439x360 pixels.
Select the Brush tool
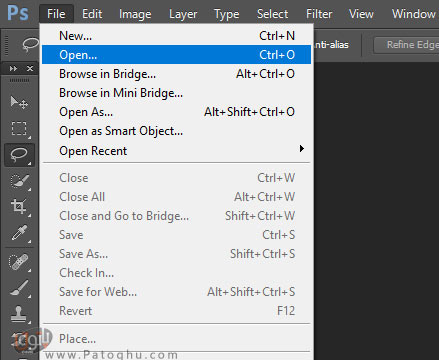[x=19, y=288]
